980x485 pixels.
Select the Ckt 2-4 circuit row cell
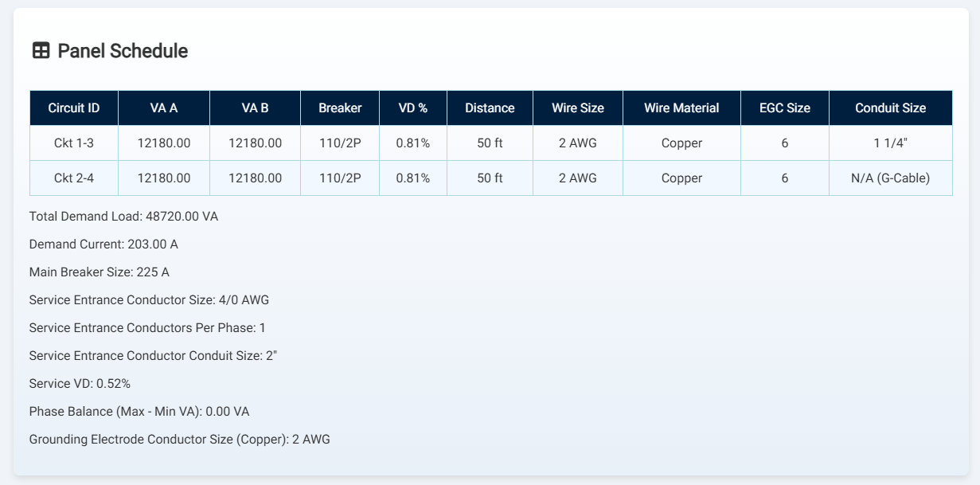point(74,178)
